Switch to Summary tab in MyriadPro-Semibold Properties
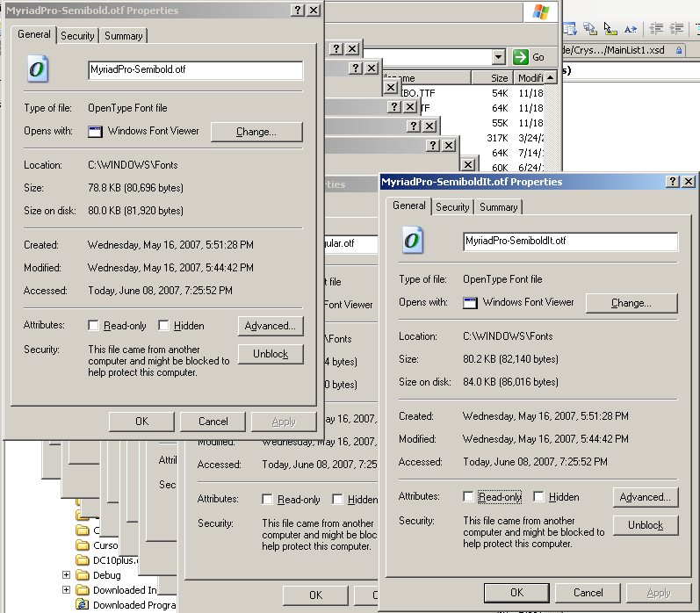Screen dimensions: 700x613 pyautogui.click(x=124, y=36)
